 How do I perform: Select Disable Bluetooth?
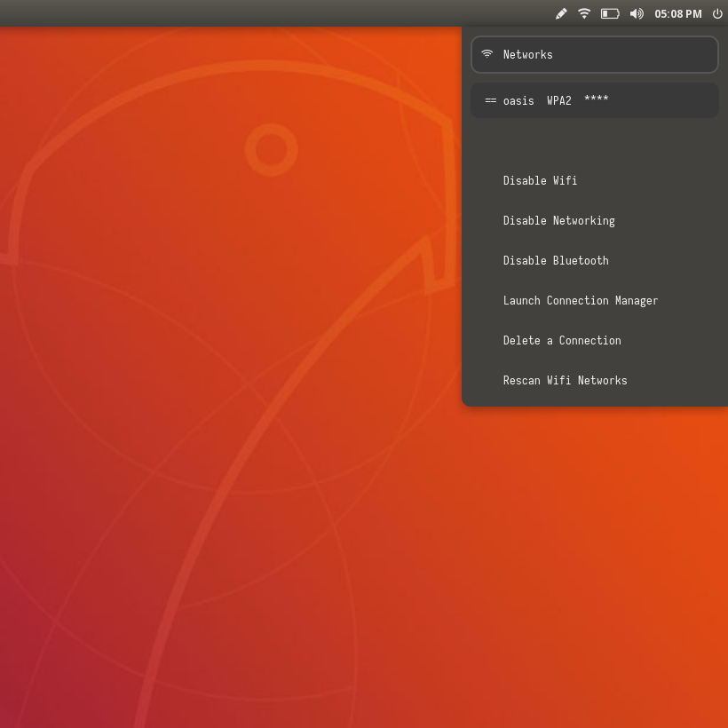click(x=556, y=260)
